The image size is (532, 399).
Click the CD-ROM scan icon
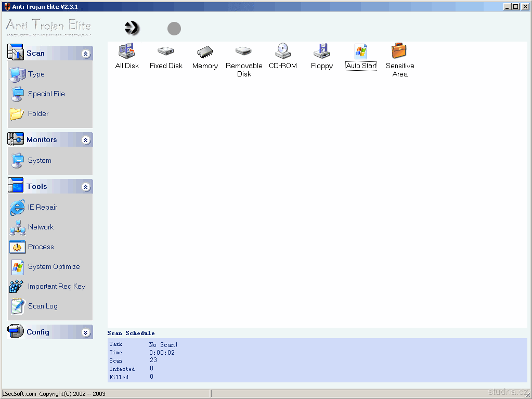pyautogui.click(x=282, y=51)
